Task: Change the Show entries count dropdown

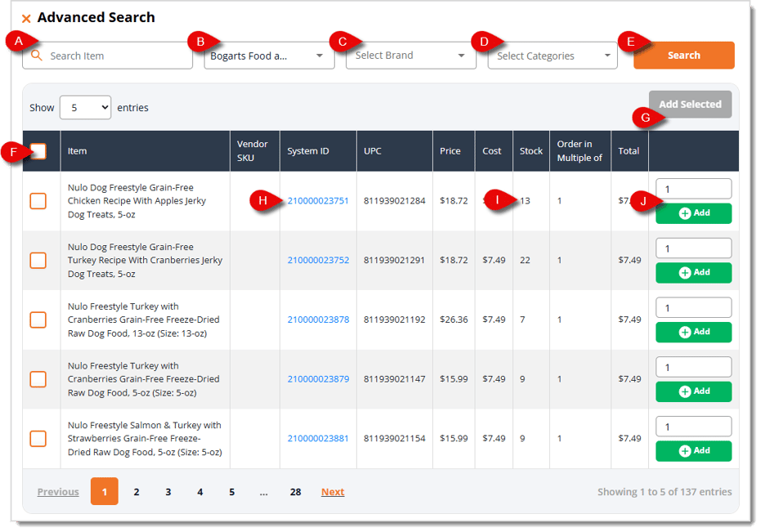Action: 85,107
